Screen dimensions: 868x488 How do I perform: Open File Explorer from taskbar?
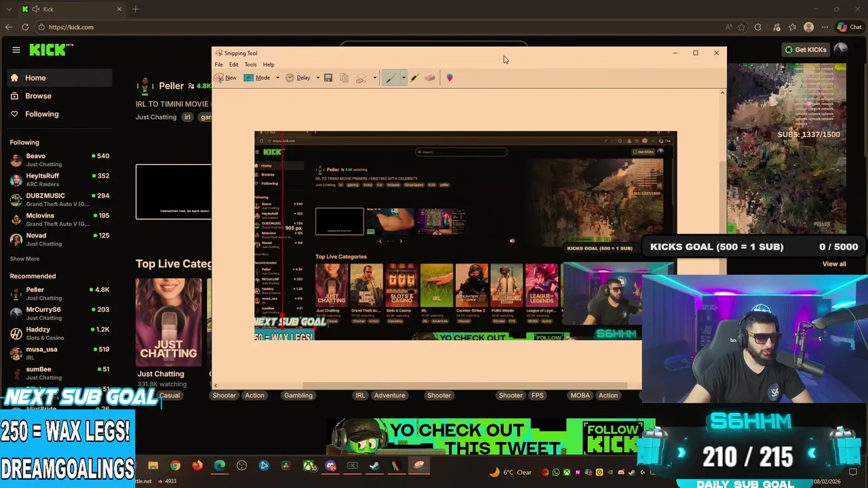153,466
